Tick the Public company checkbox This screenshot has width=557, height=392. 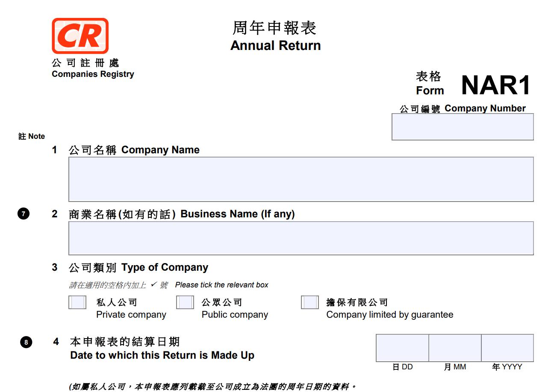(x=185, y=302)
